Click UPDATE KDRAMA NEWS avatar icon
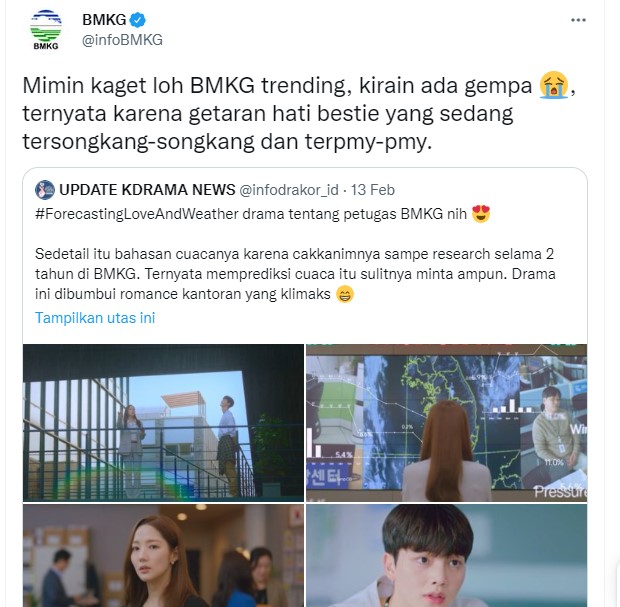620x607 pixels. [45, 190]
